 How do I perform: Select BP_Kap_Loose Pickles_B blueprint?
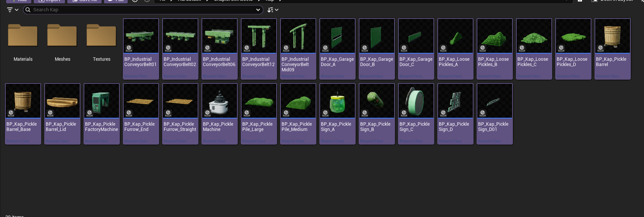click(x=495, y=49)
